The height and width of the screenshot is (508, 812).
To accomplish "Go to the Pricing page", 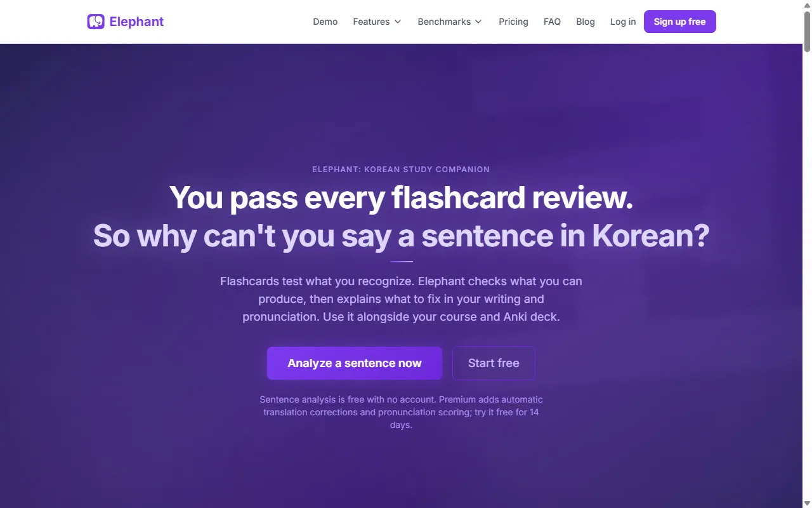I will point(513,22).
